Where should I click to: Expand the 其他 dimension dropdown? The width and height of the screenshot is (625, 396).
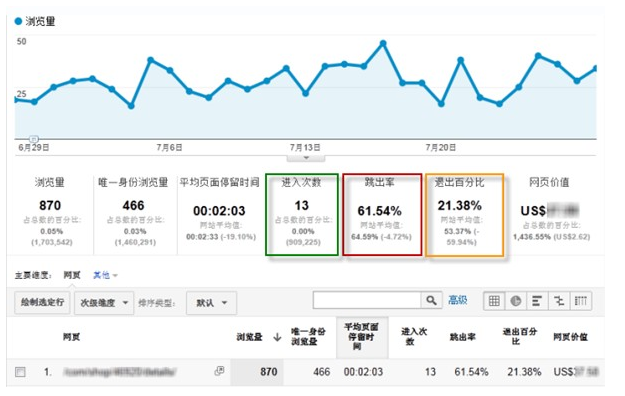pyautogui.click(x=105, y=275)
